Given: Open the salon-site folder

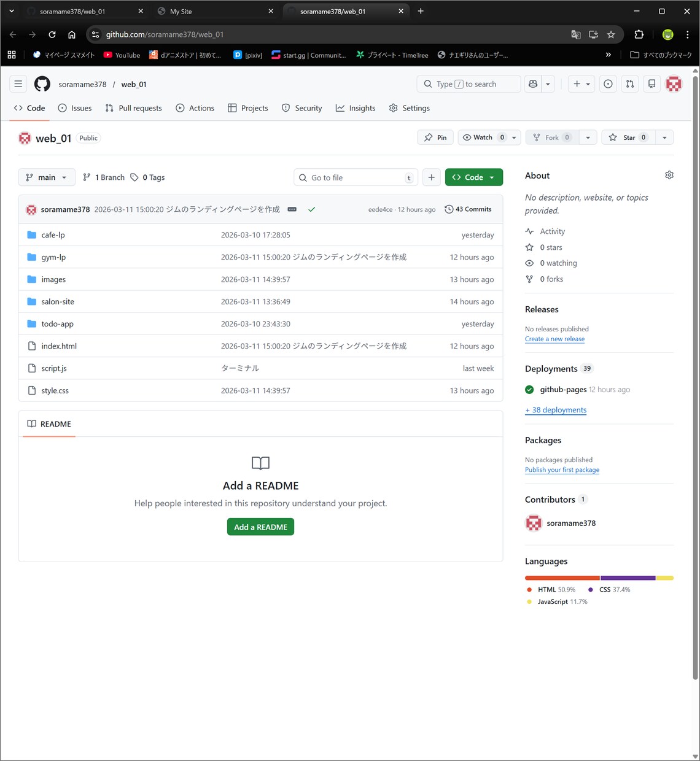Looking at the screenshot, I should click(x=58, y=301).
